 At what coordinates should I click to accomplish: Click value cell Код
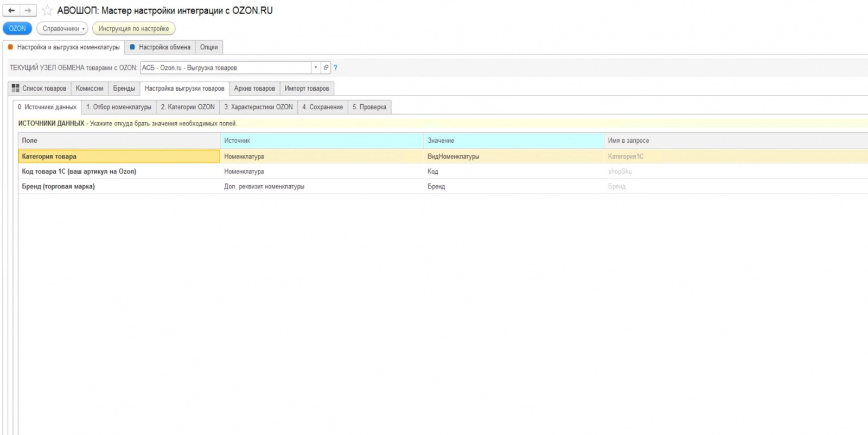[x=514, y=172]
